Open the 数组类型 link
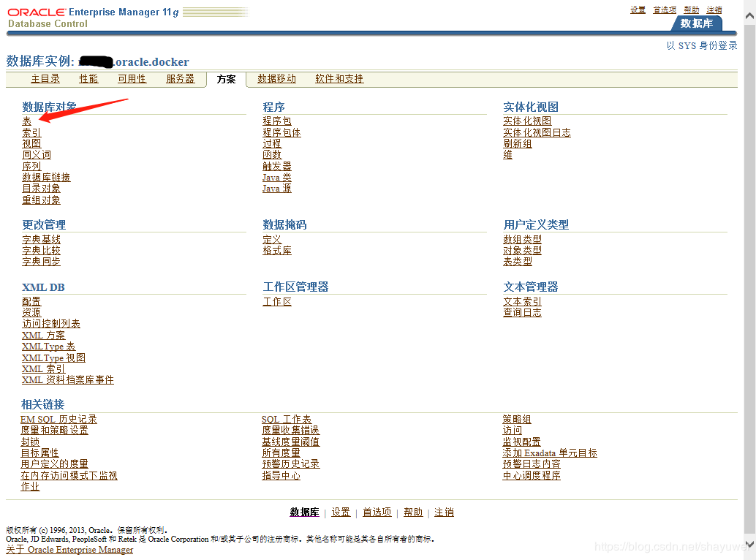The width and height of the screenshot is (756, 560). 522,240
